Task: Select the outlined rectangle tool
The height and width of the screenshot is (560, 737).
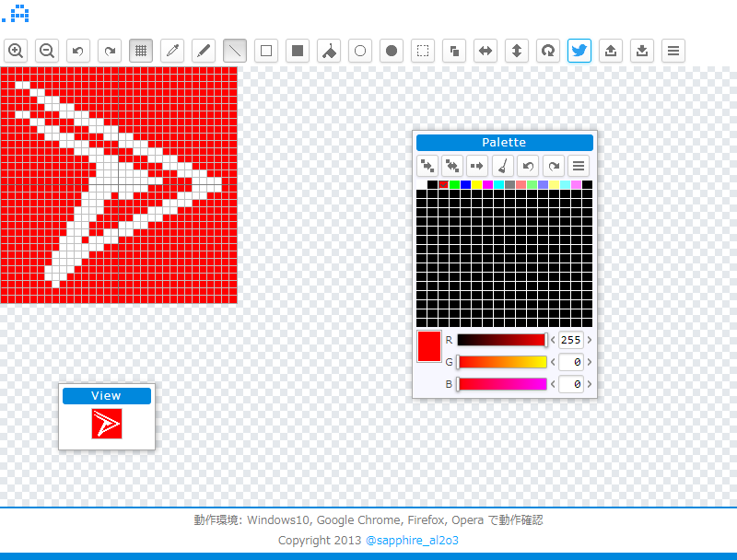Action: [x=266, y=51]
